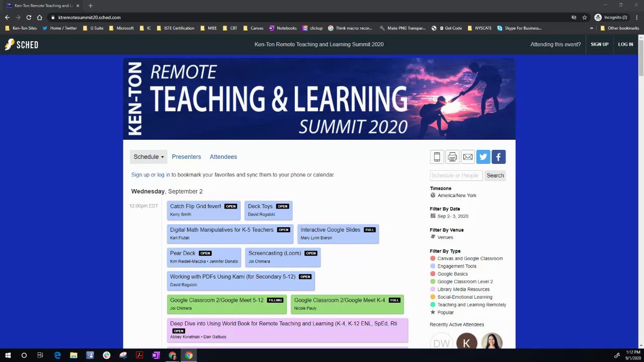Bookmark this page star icon
644x362 pixels.
pos(585,17)
